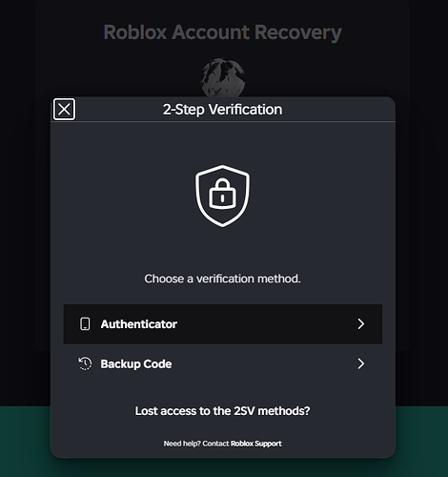The height and width of the screenshot is (477, 448).
Task: Click the clock-history icon beside Backup Code
Action: [85, 363]
